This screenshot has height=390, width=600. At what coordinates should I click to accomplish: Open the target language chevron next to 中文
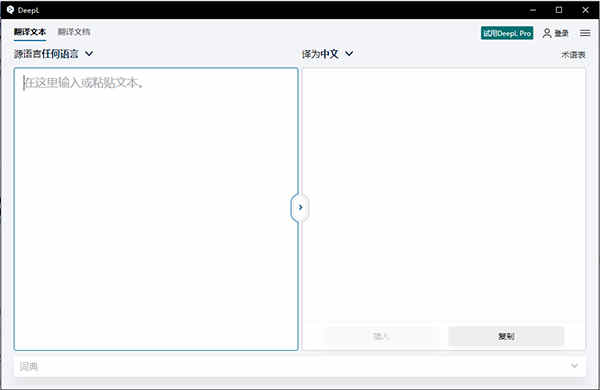point(349,54)
